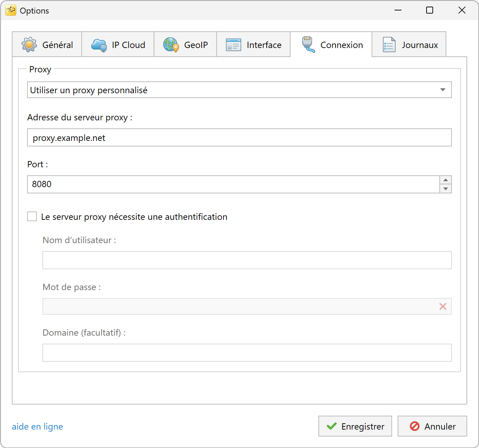The width and height of the screenshot is (479, 448).
Task: Decrease the port number with down arrow
Action: point(446,189)
